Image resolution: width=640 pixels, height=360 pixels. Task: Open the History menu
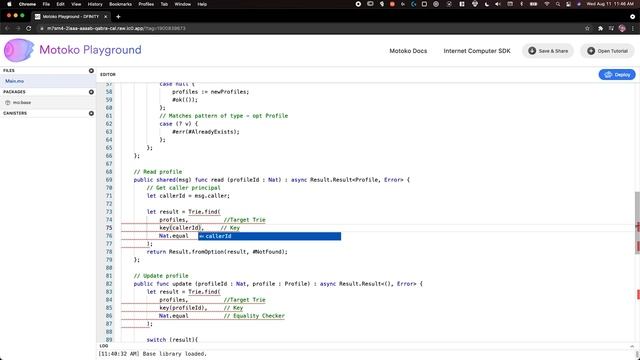pos(95,4)
